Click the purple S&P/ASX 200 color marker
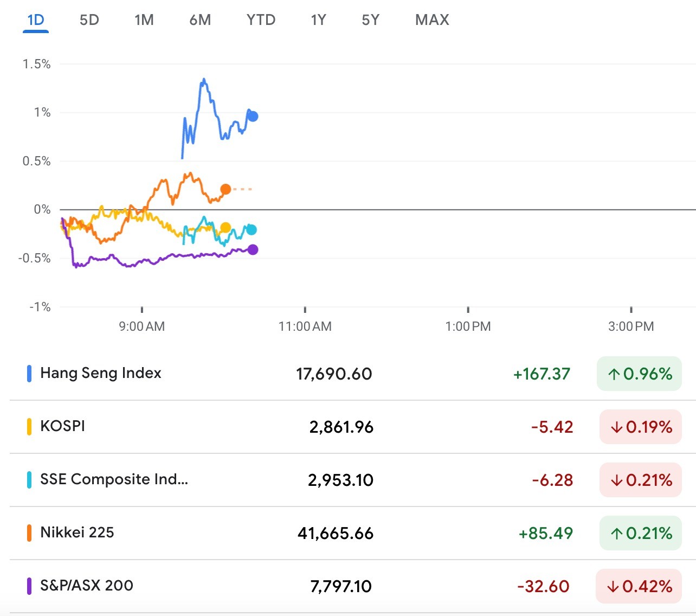696x616 pixels. tap(29, 586)
